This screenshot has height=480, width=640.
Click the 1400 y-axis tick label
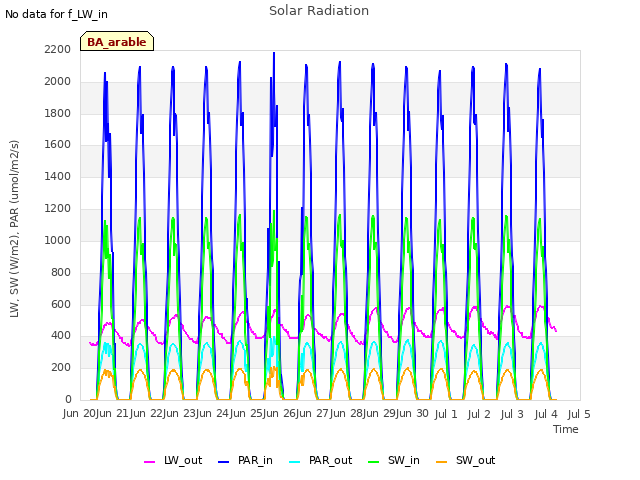pos(58,176)
